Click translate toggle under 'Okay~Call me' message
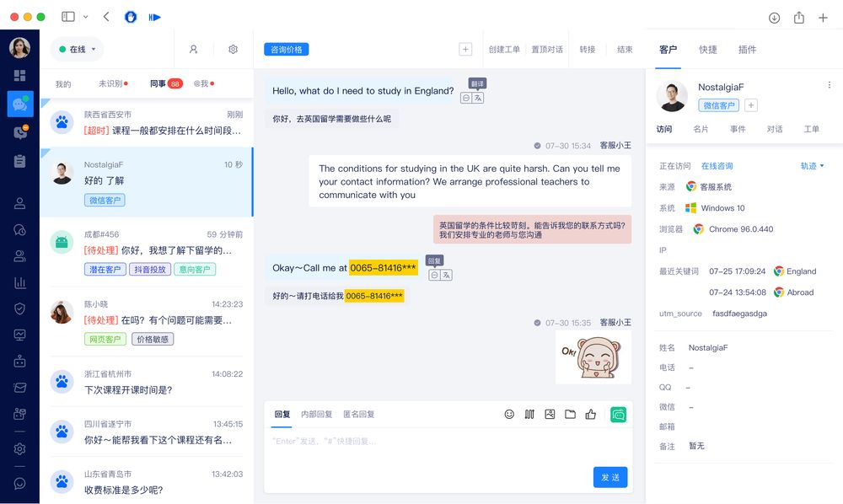Screen dimensions: 843x504 pyautogui.click(x=446, y=275)
